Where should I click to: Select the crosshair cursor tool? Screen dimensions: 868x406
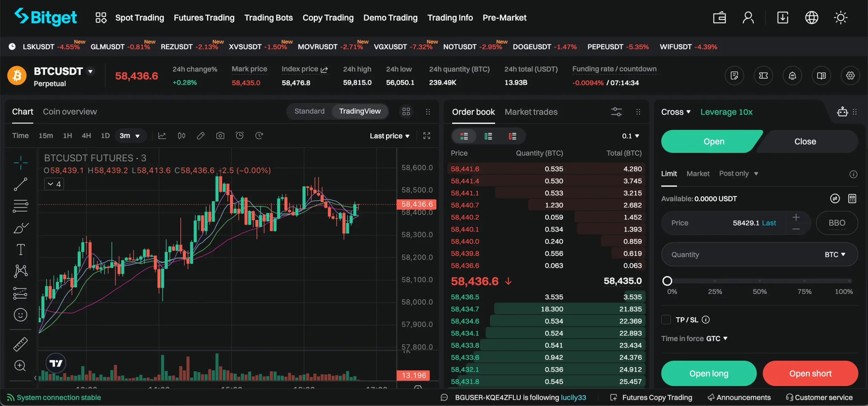click(21, 163)
